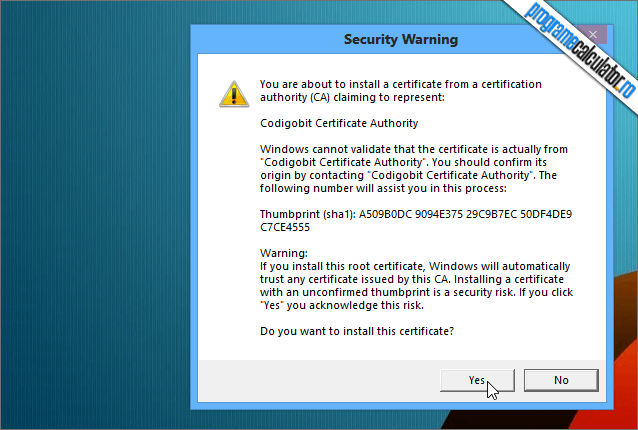Click the "Thumbprint (sha1):" label
The image size is (638, 430).
[308, 214]
